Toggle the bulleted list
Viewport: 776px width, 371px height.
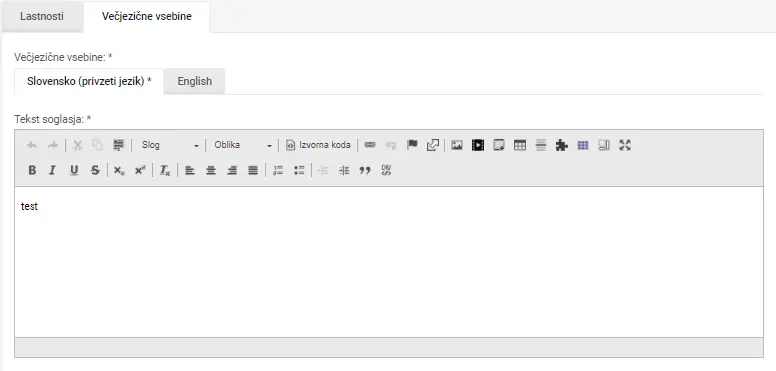click(299, 170)
